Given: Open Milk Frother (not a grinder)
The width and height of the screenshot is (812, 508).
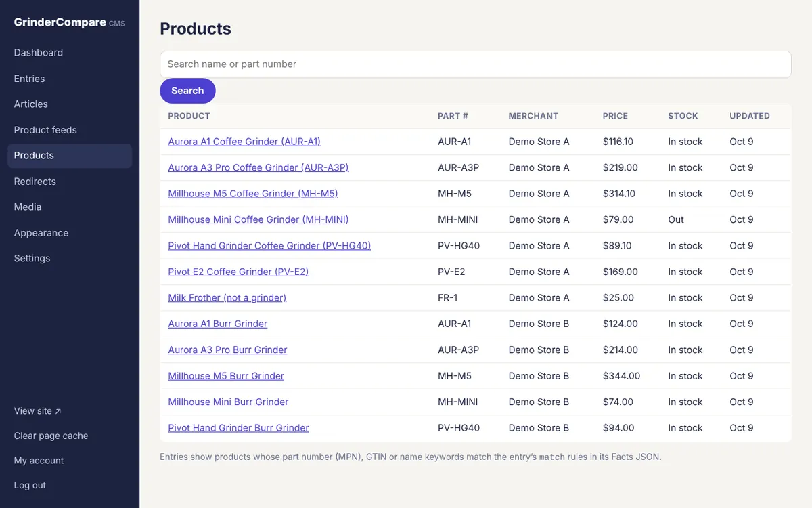Looking at the screenshot, I should click(x=227, y=298).
